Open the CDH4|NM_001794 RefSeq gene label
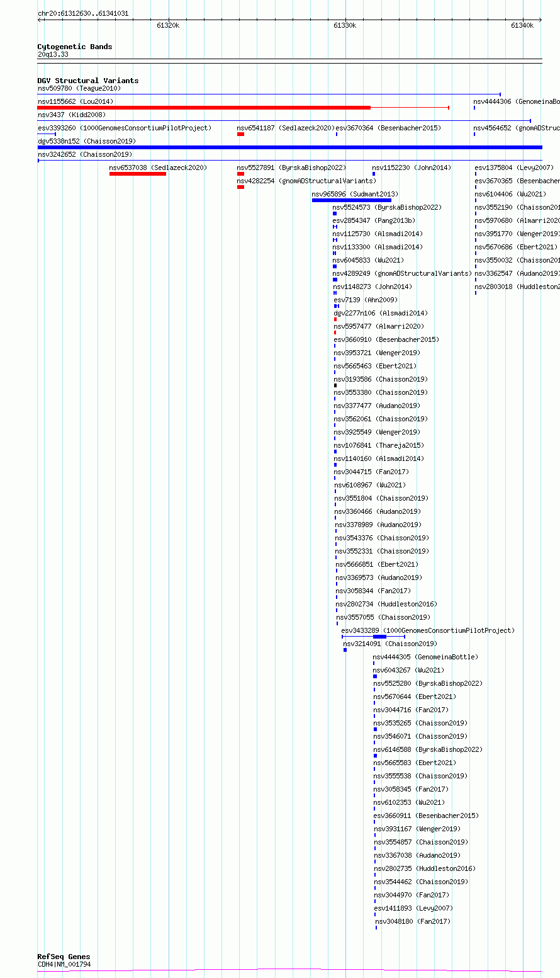The height and width of the screenshot is (978, 560). pos(64,964)
